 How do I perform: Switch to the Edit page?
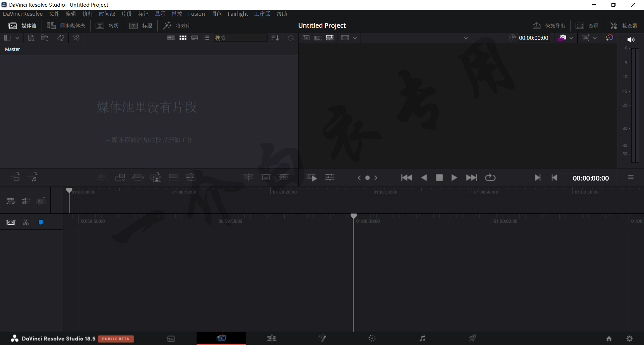pyautogui.click(x=272, y=338)
